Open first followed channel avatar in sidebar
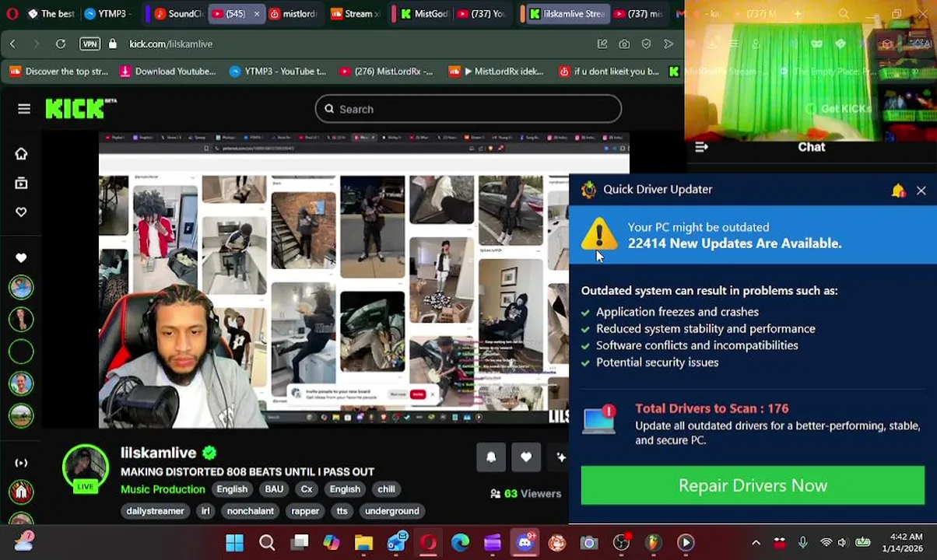 click(21, 288)
